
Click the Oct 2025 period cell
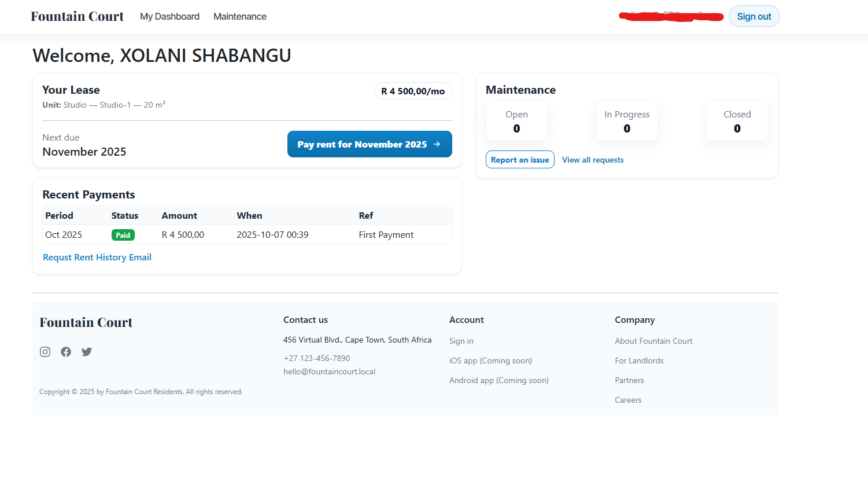pyautogui.click(x=64, y=235)
